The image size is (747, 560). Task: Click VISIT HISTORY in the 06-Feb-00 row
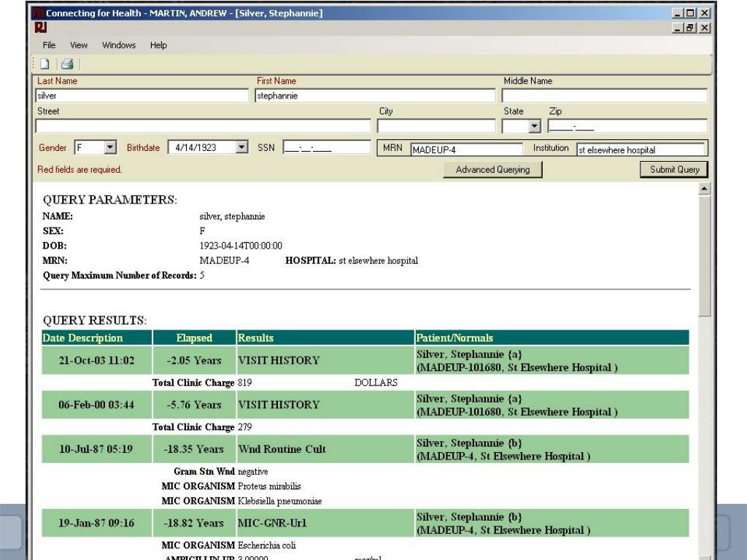pyautogui.click(x=279, y=405)
